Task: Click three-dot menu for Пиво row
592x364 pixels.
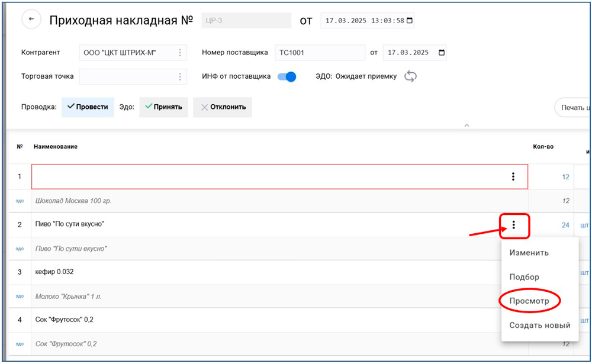Action: (x=514, y=225)
